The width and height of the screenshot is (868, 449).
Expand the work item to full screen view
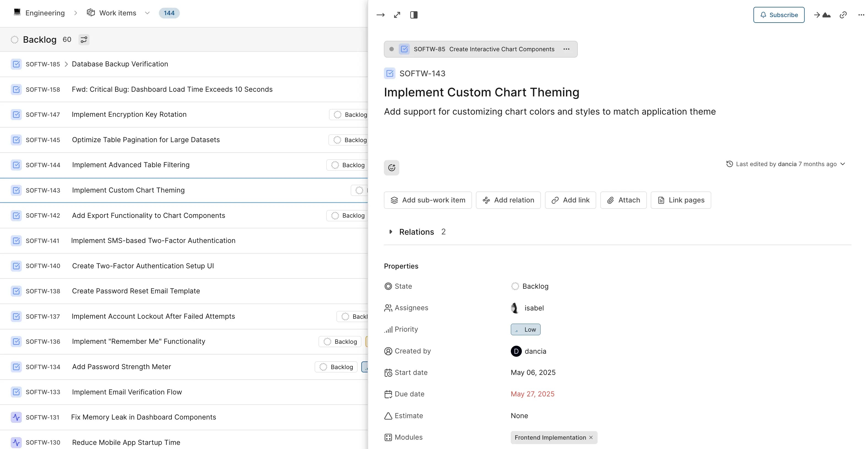click(x=397, y=15)
